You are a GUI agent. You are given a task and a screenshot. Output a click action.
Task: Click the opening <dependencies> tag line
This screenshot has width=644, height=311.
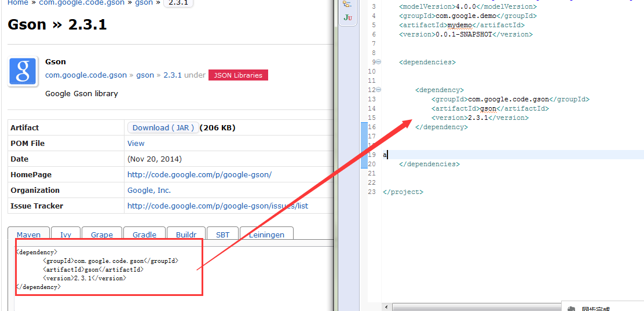pos(427,62)
